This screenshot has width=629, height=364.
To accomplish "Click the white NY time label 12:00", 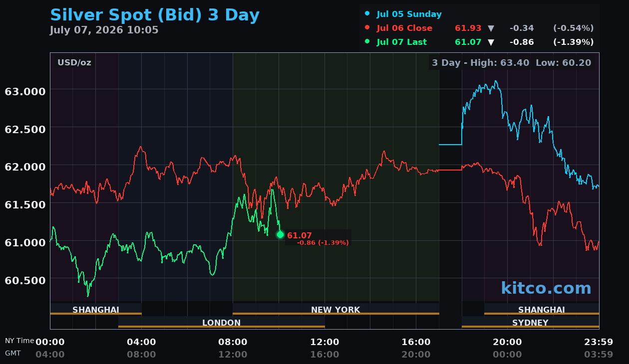I will pyautogui.click(x=324, y=342).
